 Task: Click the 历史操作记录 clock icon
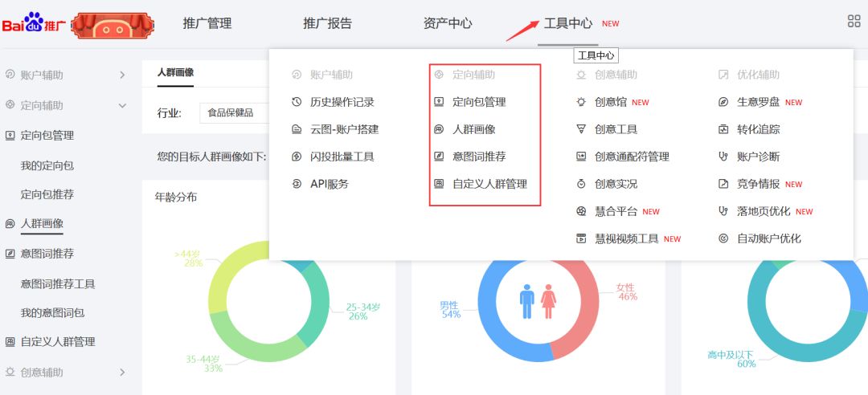(297, 102)
